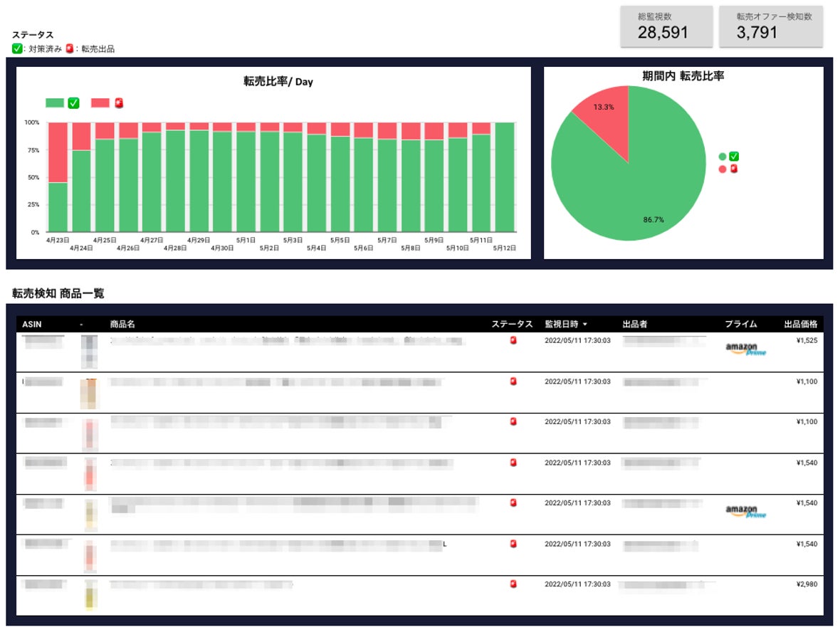The image size is (840, 632).
Task: Click green checkmark in bar chart legend
Action: pyautogui.click(x=73, y=102)
